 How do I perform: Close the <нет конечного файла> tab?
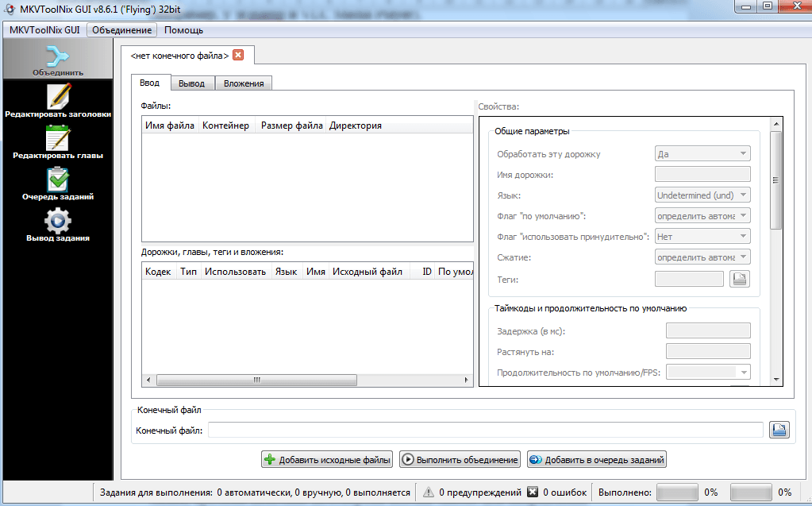pos(238,55)
